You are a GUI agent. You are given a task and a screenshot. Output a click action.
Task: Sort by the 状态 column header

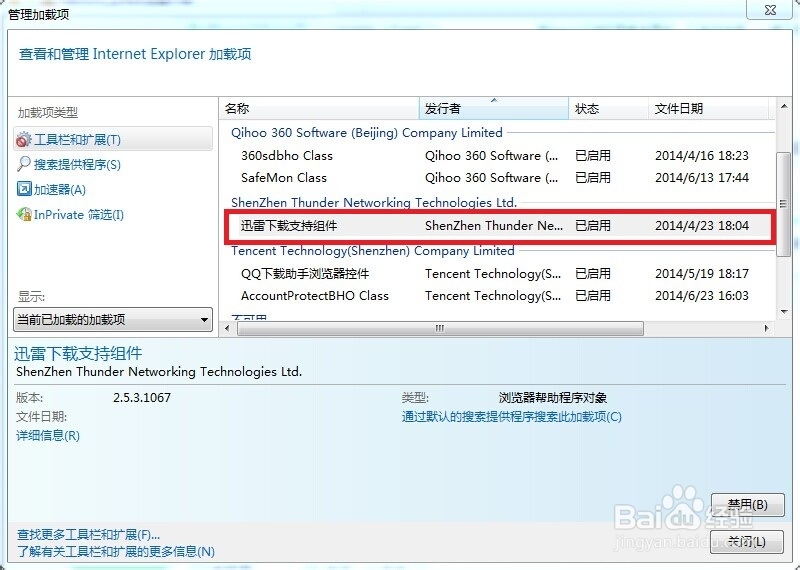(x=608, y=108)
